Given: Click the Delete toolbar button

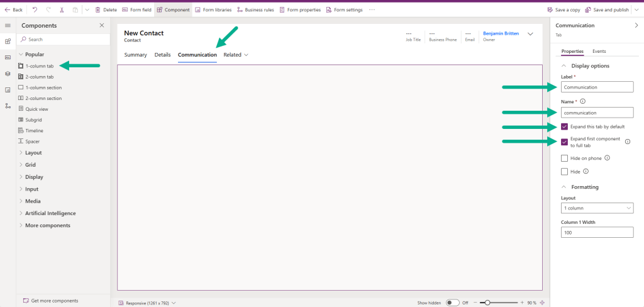Looking at the screenshot, I should coord(106,10).
